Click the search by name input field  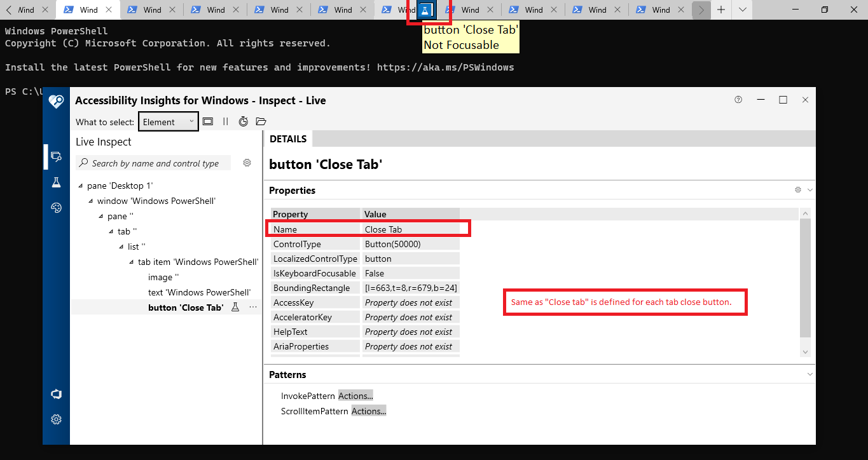pyautogui.click(x=153, y=163)
